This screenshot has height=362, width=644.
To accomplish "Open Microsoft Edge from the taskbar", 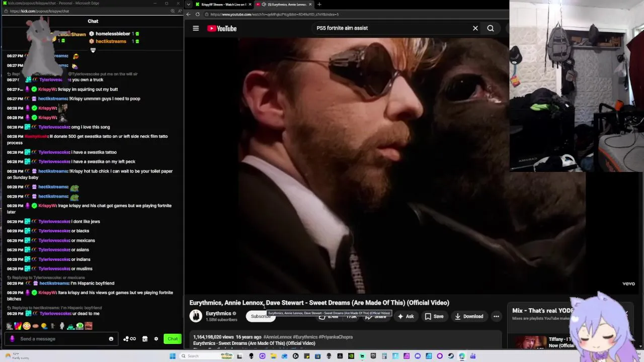I will pos(462,356).
